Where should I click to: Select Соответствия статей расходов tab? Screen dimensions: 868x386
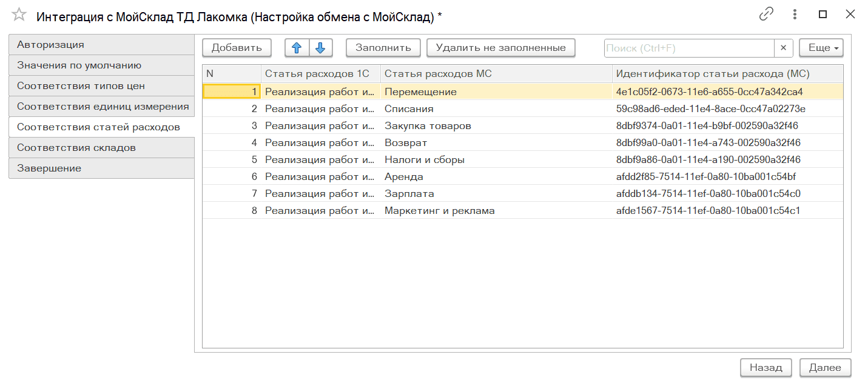tap(101, 127)
